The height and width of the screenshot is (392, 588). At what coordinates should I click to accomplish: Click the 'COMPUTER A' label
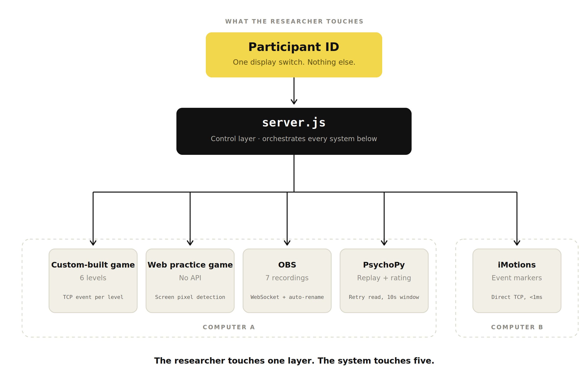[x=229, y=327]
